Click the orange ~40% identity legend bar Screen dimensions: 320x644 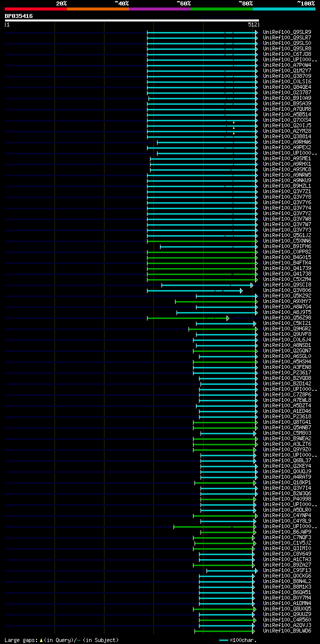tap(98, 9)
